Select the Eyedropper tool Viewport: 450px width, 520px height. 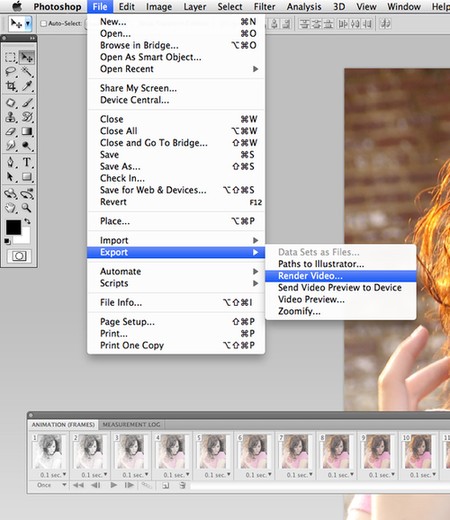pyautogui.click(x=27, y=86)
